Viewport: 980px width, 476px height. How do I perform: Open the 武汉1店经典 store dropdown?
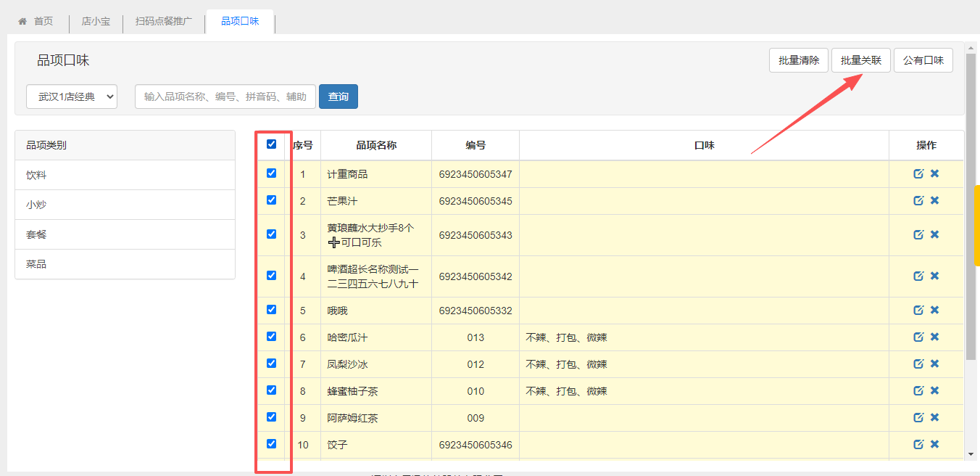(72, 97)
